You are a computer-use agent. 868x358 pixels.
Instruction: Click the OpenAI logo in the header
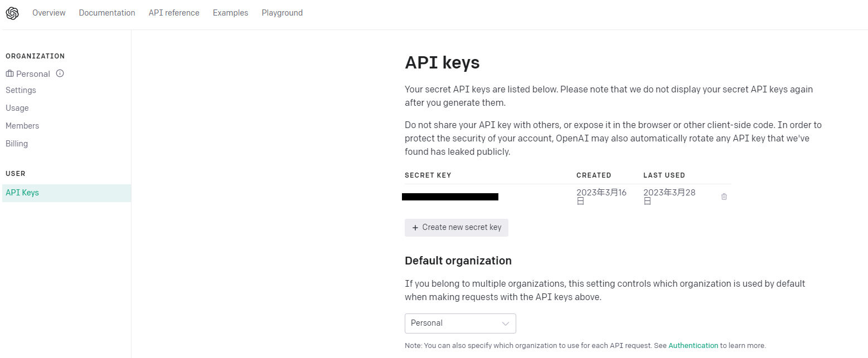(12, 12)
